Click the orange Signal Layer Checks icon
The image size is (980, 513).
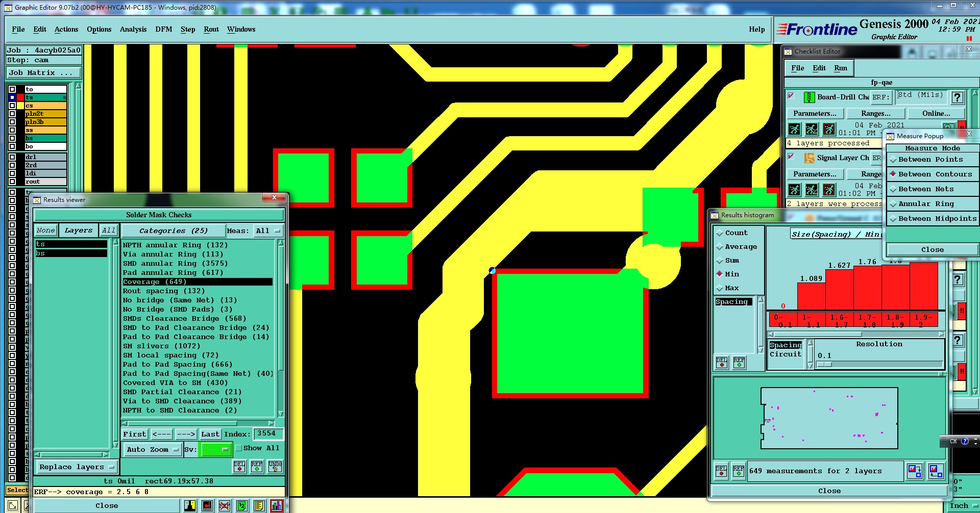pyautogui.click(x=810, y=158)
